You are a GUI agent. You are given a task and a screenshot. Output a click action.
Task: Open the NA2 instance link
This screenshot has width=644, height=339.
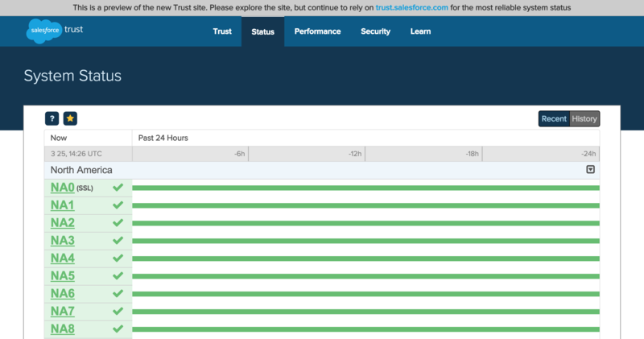(63, 223)
